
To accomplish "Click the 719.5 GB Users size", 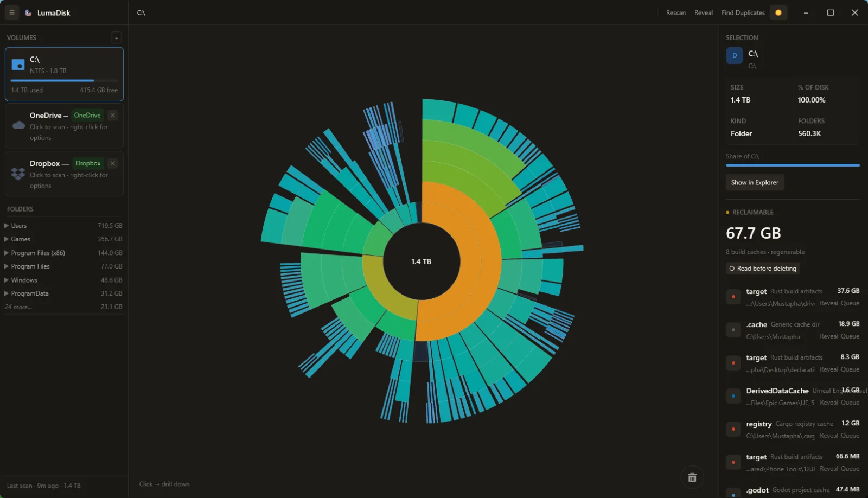I will (x=110, y=226).
